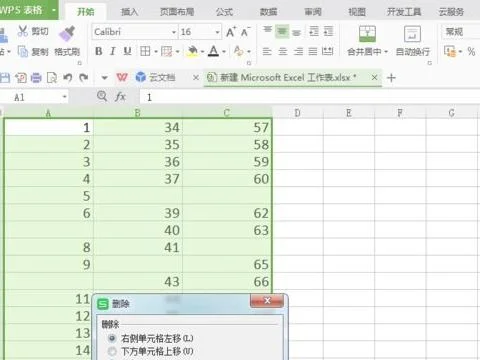Click Merge and Center icon
480x360 pixels.
pyautogui.click(x=367, y=34)
